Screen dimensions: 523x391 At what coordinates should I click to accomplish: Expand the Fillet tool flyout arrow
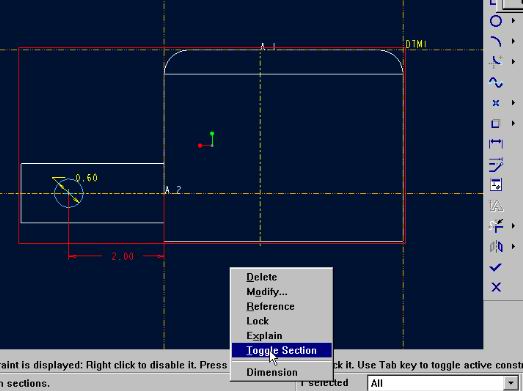pyautogui.click(x=513, y=62)
